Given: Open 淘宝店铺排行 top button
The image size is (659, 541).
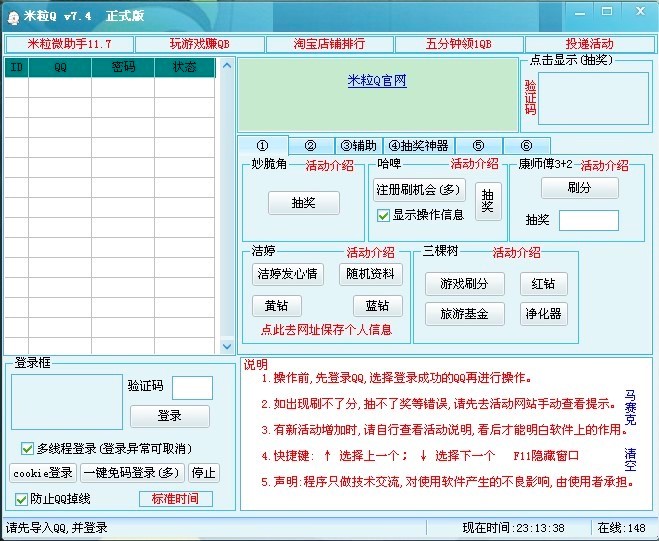Looking at the screenshot, I should coord(330,44).
